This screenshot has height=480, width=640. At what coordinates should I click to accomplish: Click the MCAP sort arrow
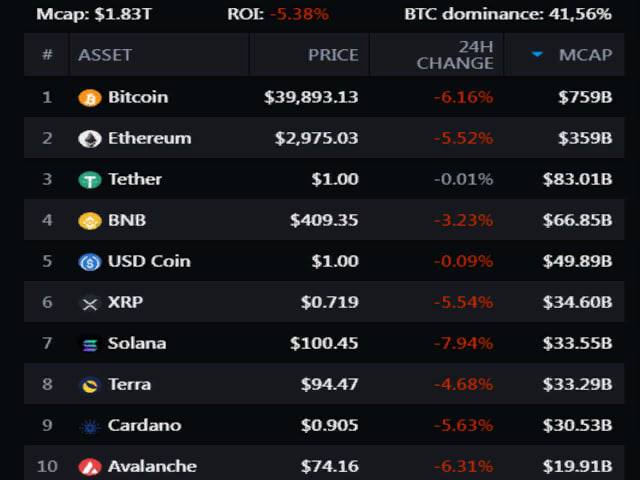[537, 55]
